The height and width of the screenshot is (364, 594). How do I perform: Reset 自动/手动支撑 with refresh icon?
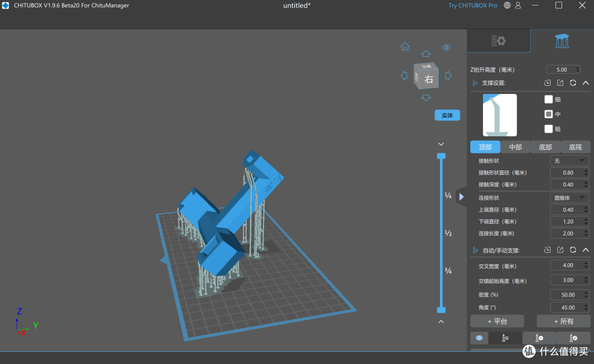click(x=573, y=250)
